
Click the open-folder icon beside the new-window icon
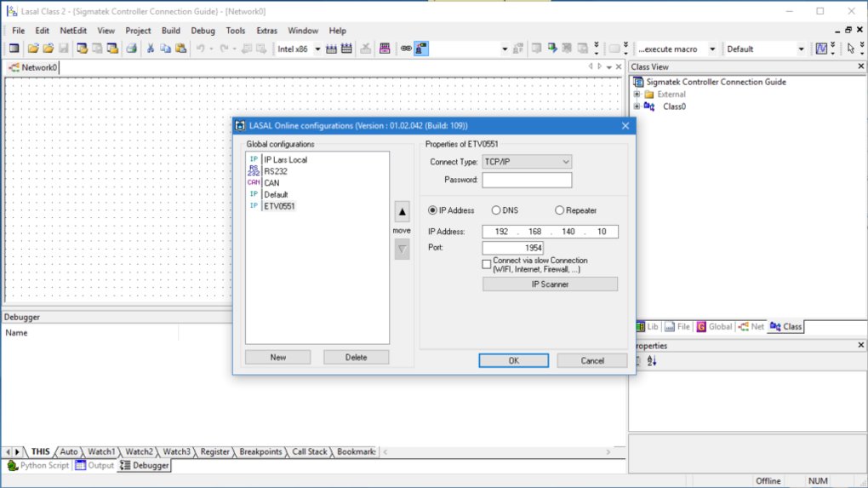[33, 49]
